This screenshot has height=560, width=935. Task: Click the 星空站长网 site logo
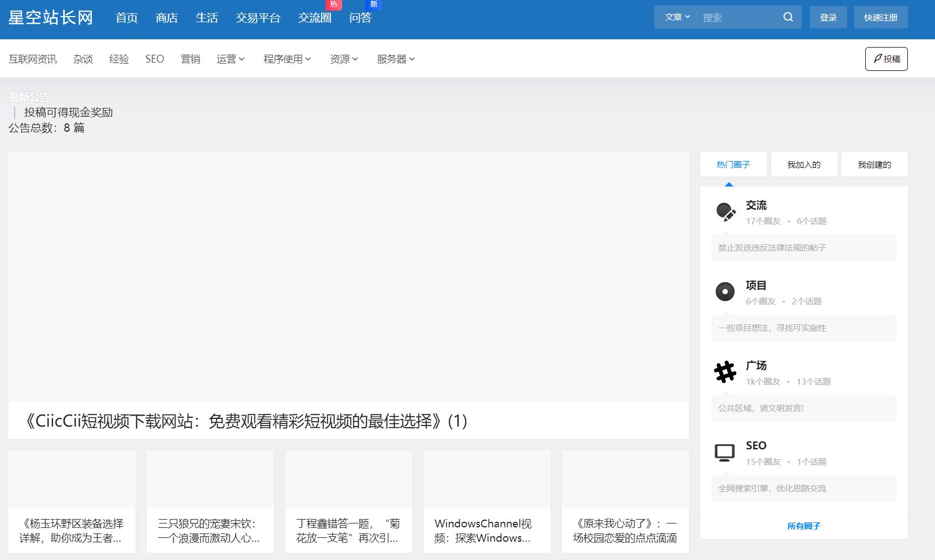(50, 18)
